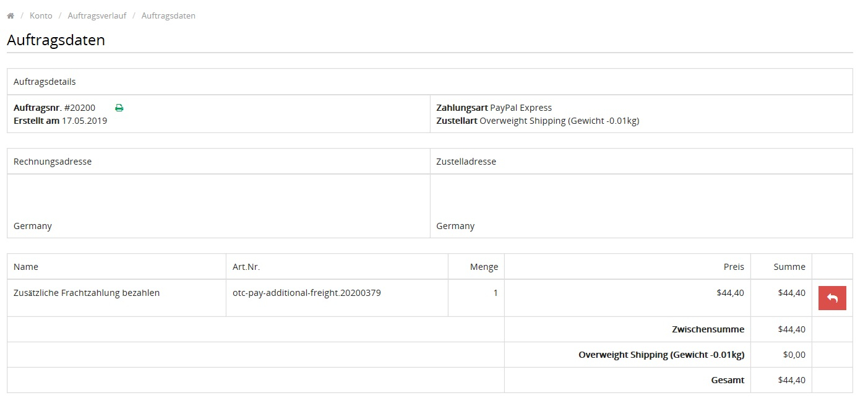Click the red return arrow button

point(831,298)
